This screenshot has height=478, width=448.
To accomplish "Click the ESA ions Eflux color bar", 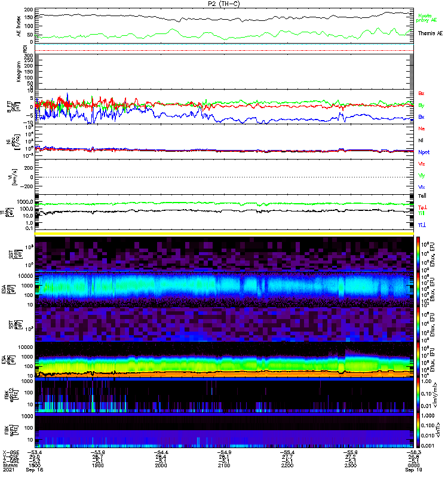I will click(418, 289).
